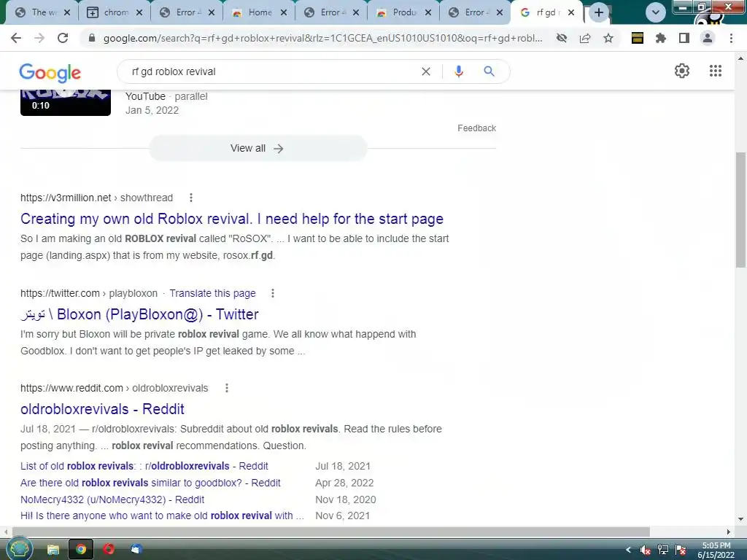Clear the search box with X
This screenshot has height=560, width=747.
426,71
